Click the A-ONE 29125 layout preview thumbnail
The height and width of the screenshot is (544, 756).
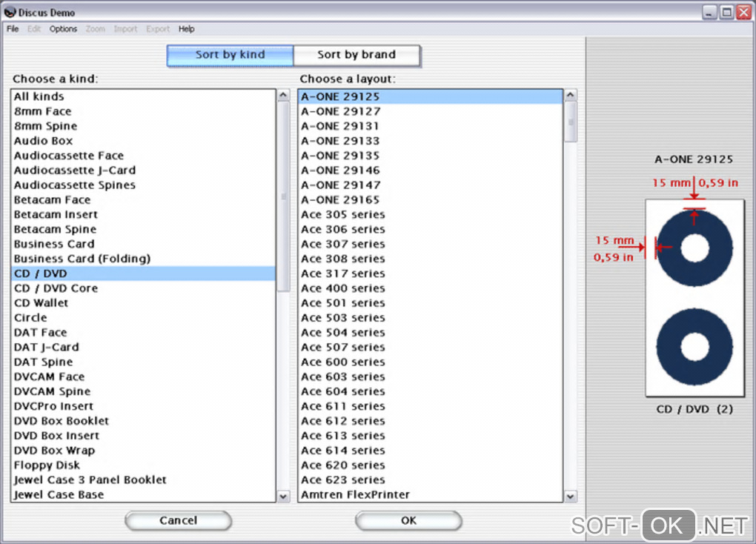[694, 299]
